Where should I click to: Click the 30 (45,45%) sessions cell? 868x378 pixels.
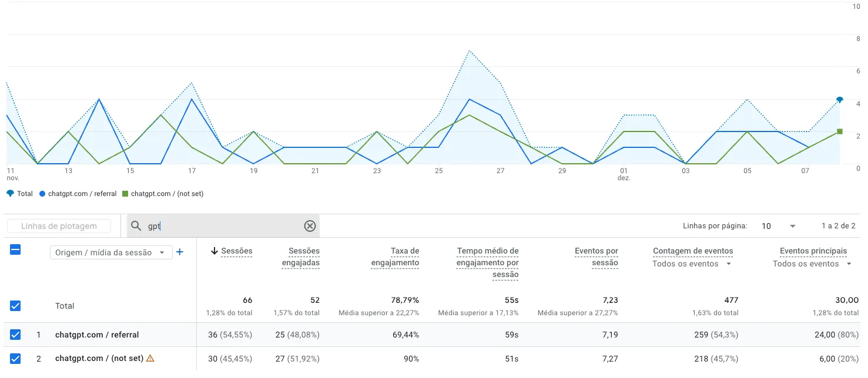(x=230, y=359)
